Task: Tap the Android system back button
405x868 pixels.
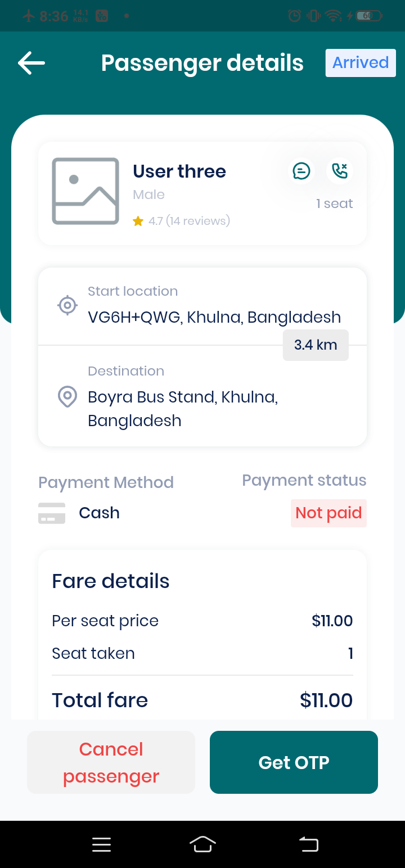Action: (308, 844)
